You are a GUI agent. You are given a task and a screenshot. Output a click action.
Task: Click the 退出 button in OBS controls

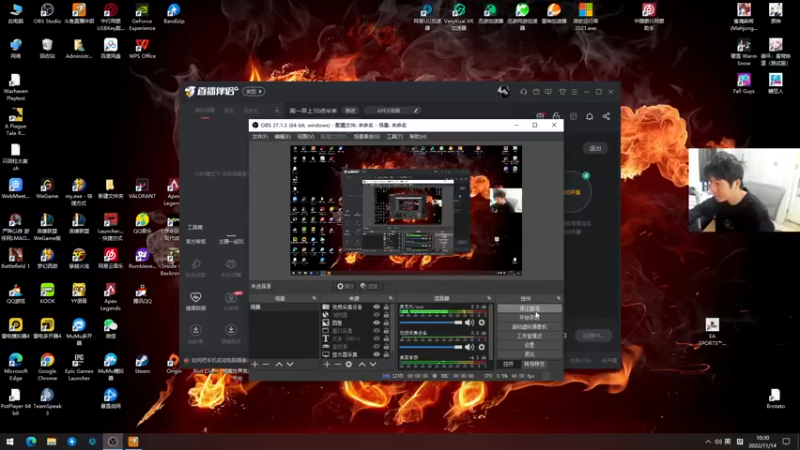tap(529, 354)
